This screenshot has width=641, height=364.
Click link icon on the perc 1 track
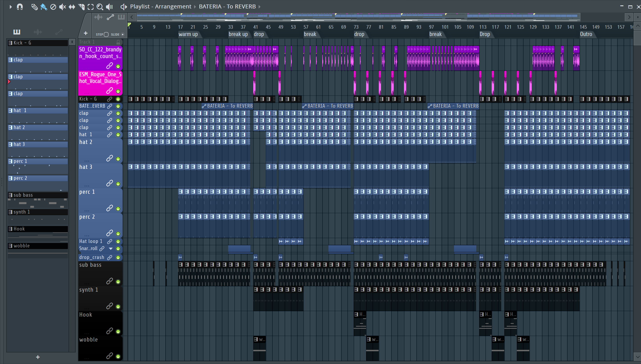click(x=109, y=208)
